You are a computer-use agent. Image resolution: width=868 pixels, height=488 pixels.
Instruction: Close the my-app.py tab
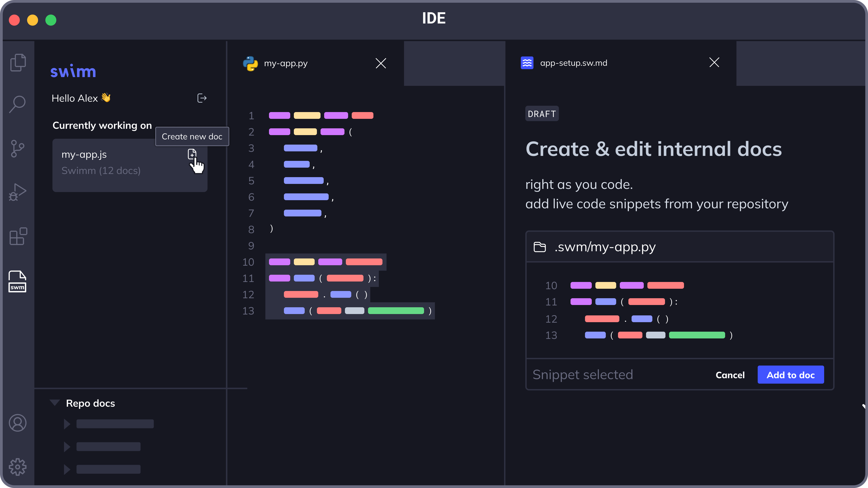click(x=381, y=63)
